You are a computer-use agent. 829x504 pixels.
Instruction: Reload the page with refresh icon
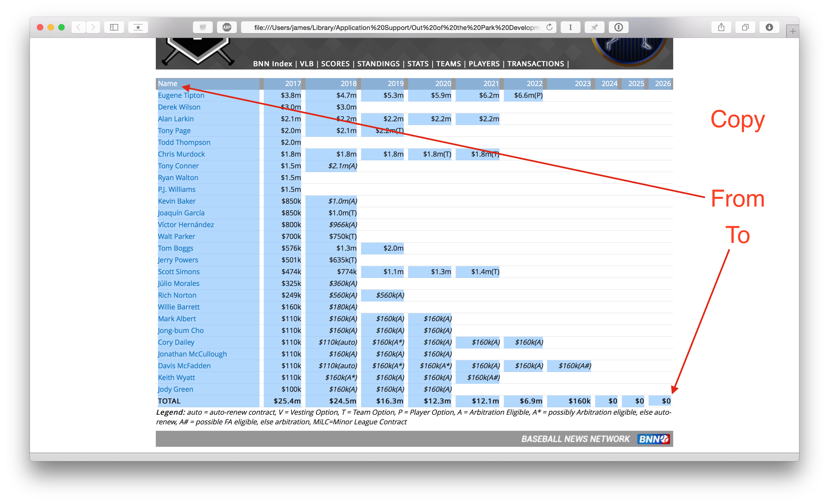(x=549, y=27)
